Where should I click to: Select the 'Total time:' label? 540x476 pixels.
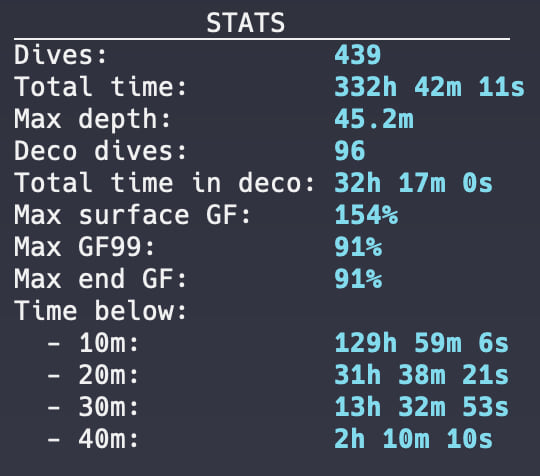(100, 87)
